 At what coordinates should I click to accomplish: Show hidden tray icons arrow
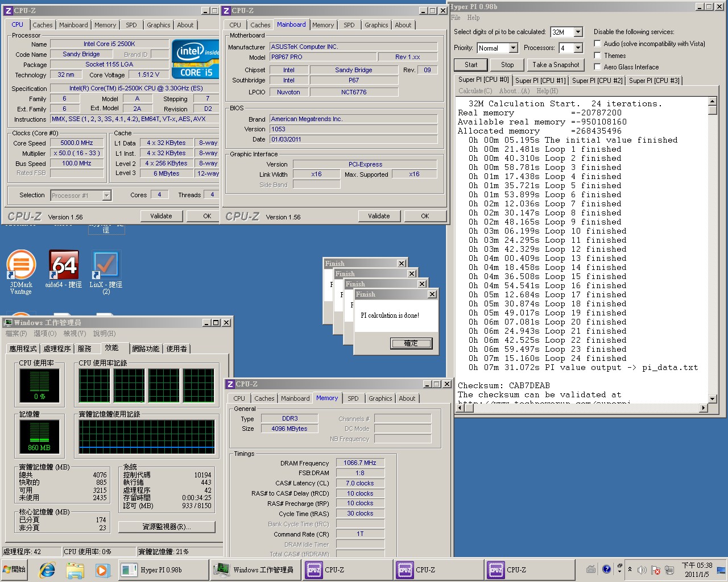coord(630,569)
